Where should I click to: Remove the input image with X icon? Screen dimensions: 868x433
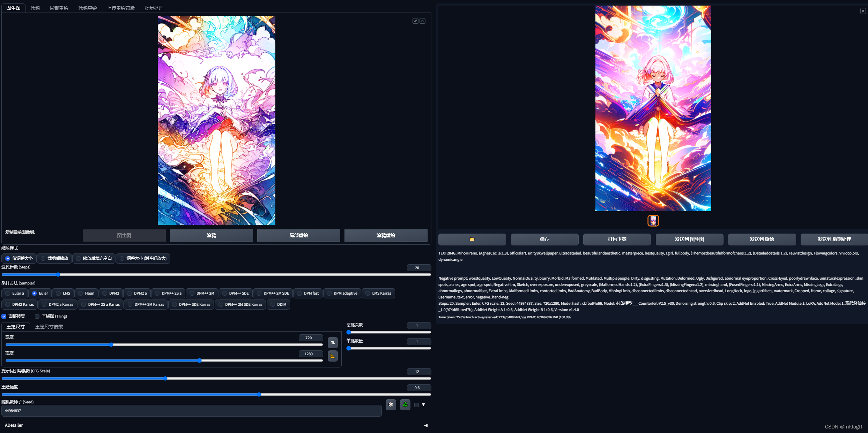tap(422, 21)
